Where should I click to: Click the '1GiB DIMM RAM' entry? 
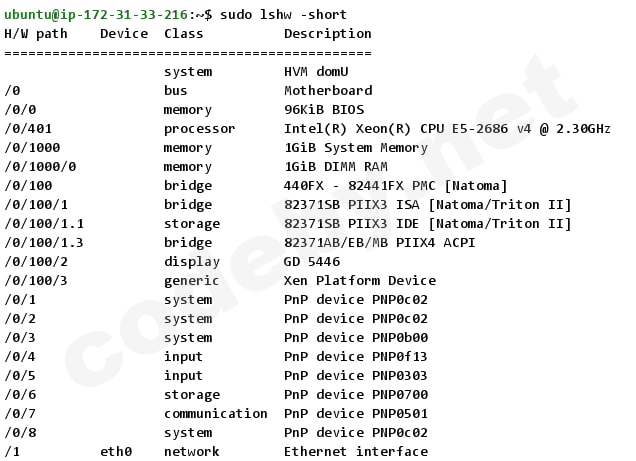point(336,166)
